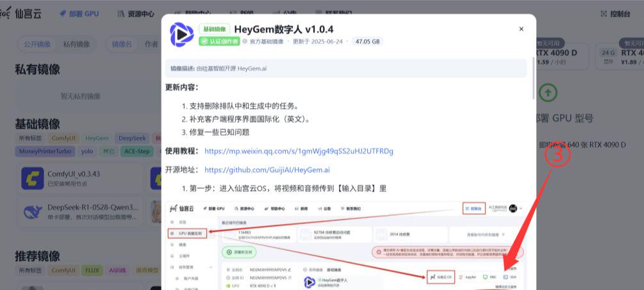Click the 基础镜像 section heading on the page
This screenshot has height=290, width=644.
point(37,124)
